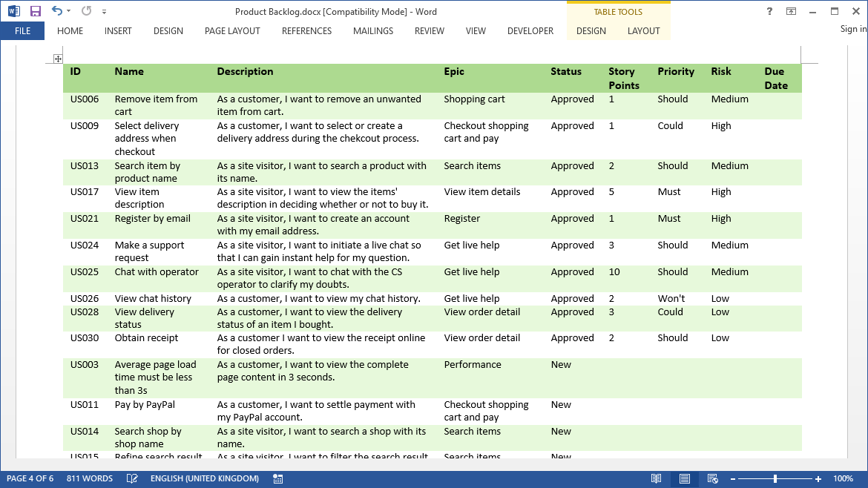Change language via ENGLISH (UNITED KINGDOM) button
Image resolution: width=868 pixels, height=488 pixels.
tap(204, 478)
